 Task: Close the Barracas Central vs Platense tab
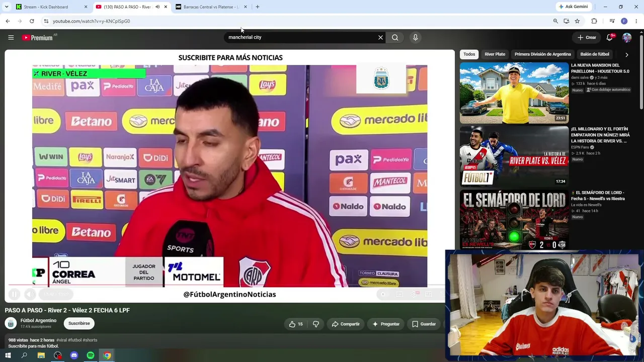click(246, 7)
